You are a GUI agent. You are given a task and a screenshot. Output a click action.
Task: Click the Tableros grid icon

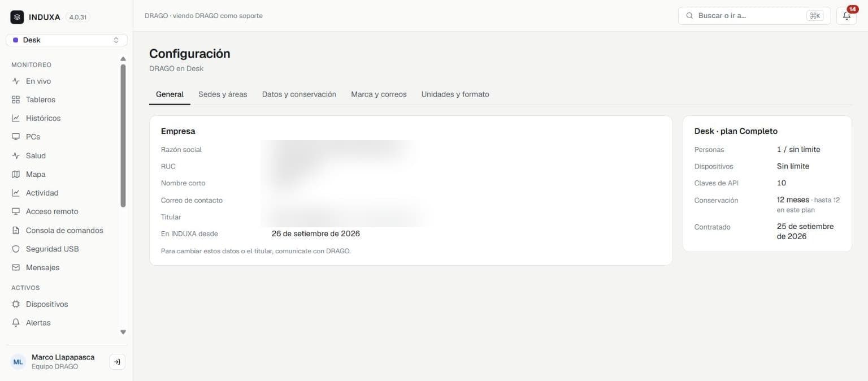(x=16, y=100)
